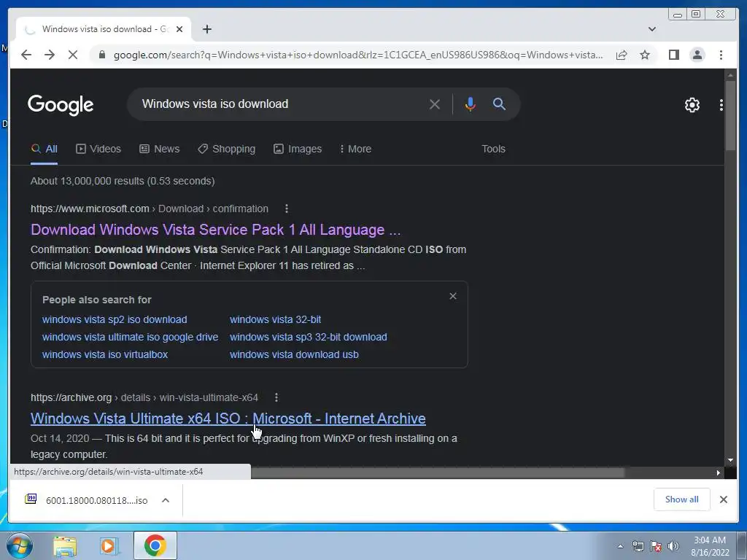Screen dimensions: 747x560
Task: Submit search with magnifier icon
Action: click(499, 104)
